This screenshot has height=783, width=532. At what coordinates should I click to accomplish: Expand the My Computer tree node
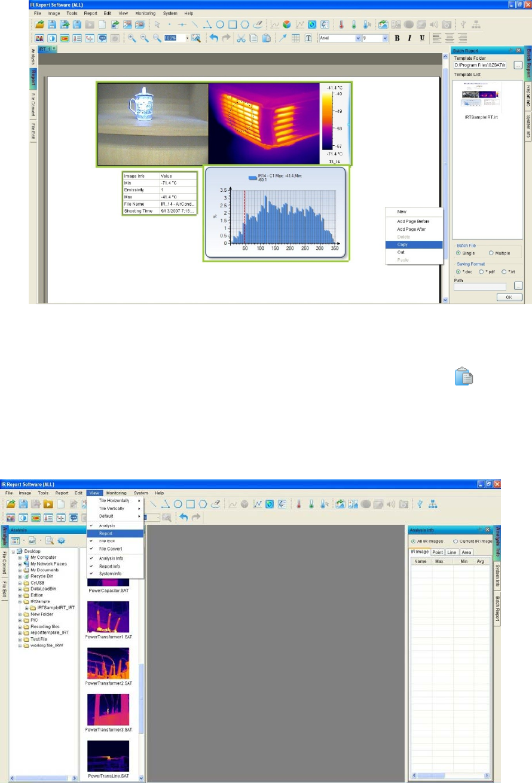[x=20, y=557]
